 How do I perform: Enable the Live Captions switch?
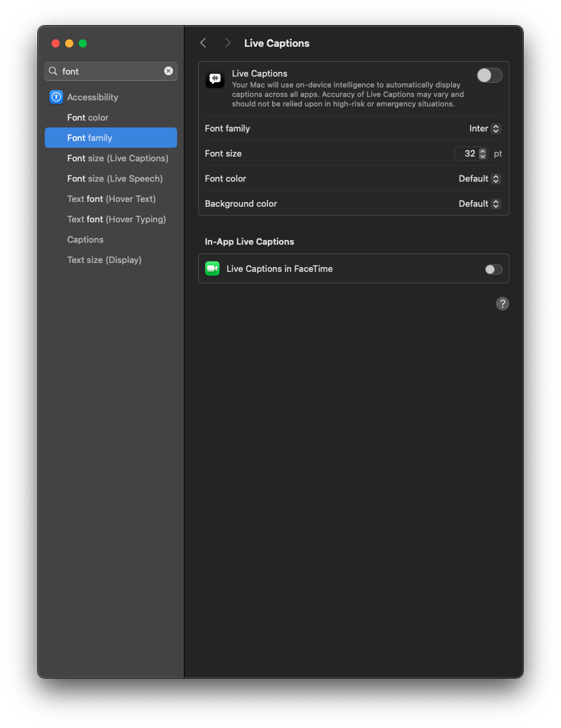tap(489, 75)
